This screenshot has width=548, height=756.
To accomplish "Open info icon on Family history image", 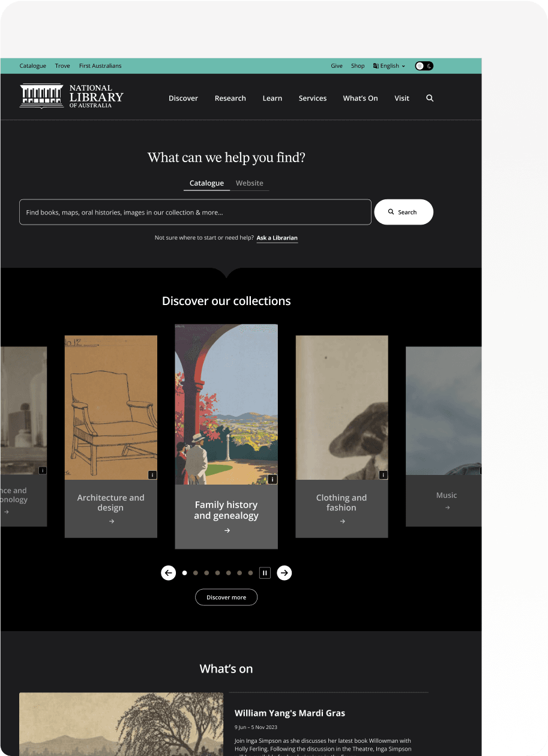I will pyautogui.click(x=272, y=479).
